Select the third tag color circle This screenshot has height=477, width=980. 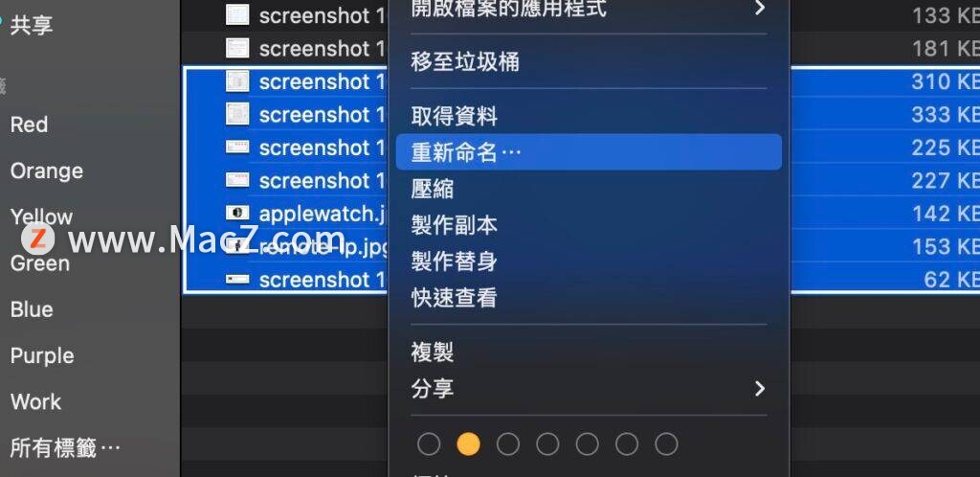click(507, 444)
